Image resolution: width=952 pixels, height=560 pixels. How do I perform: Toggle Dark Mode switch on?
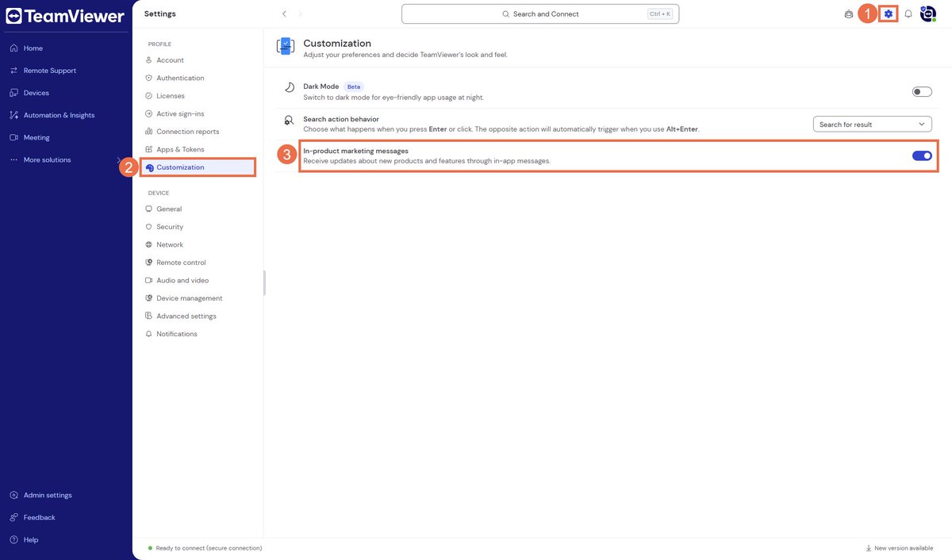922,92
